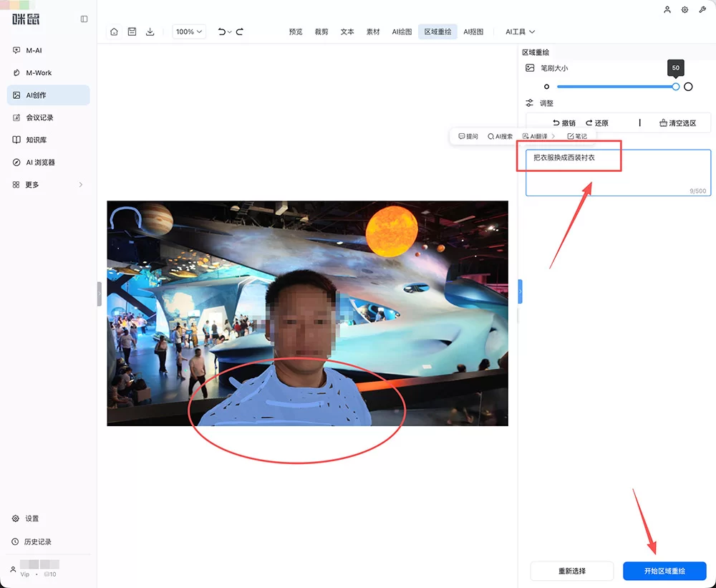Open 设置 at sidebar bottom
Image resolution: width=716 pixels, height=588 pixels.
point(26,519)
